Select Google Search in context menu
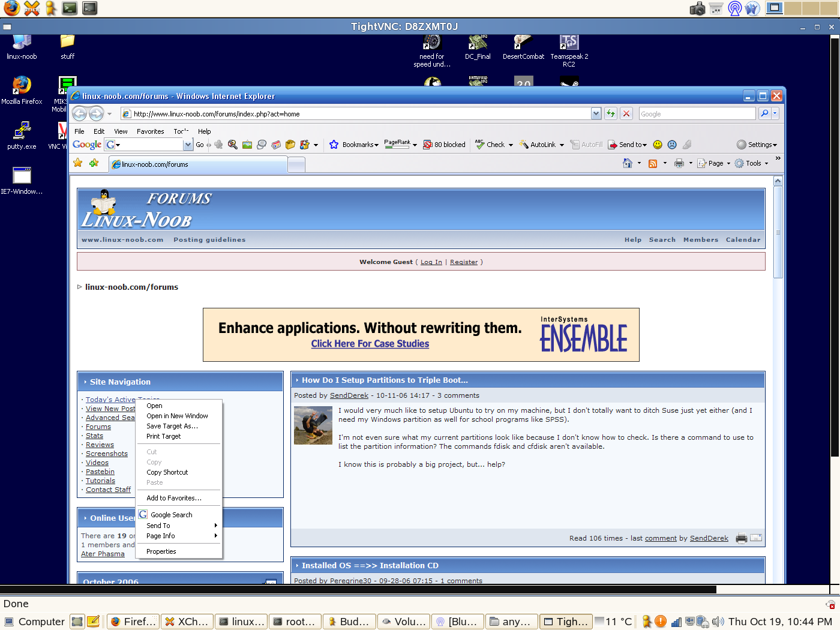Image resolution: width=840 pixels, height=630 pixels. [172, 515]
